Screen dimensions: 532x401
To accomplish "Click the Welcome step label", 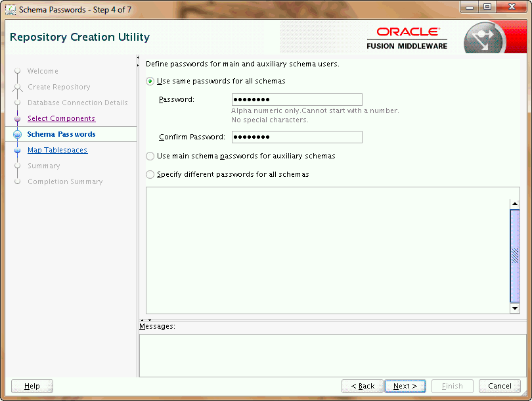I will [x=43, y=71].
